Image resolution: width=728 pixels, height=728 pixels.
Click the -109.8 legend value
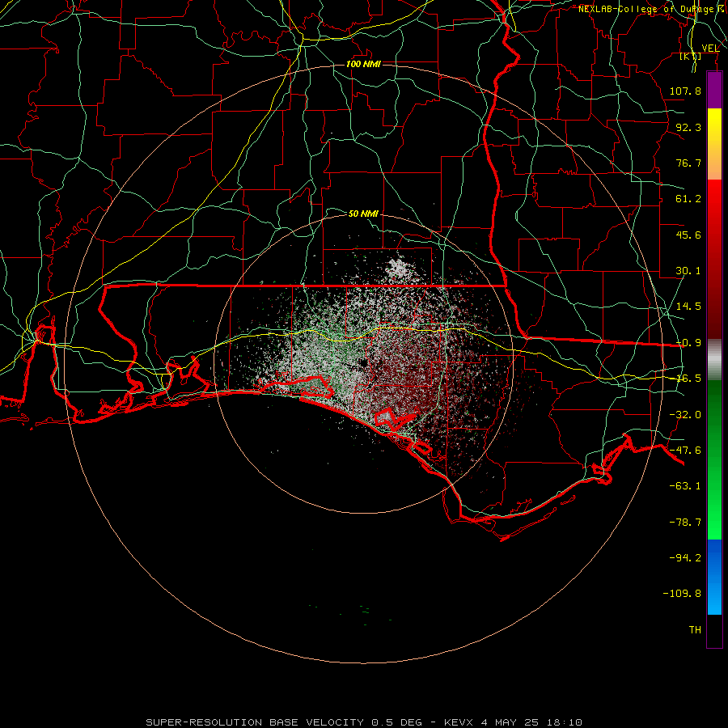(682, 594)
